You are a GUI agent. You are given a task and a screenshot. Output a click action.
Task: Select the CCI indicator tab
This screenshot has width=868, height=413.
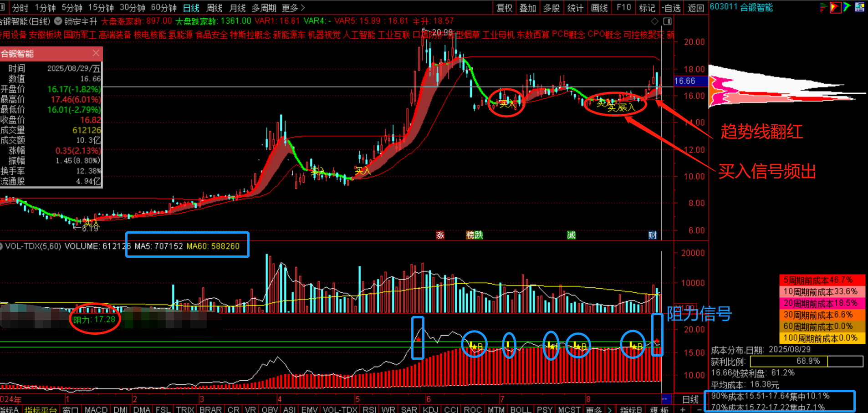[451, 409]
